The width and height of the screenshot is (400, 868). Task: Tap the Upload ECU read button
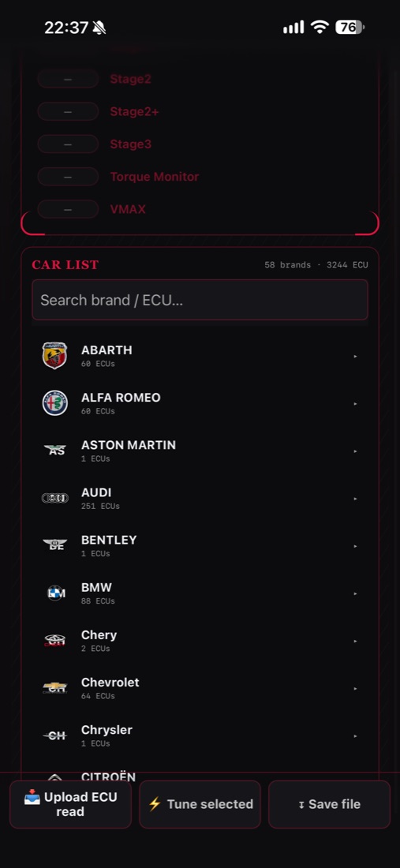71,804
